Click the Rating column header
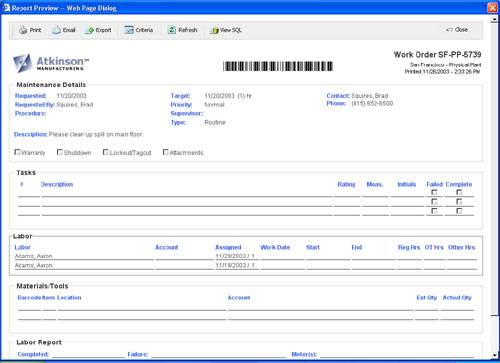The image size is (500, 363). (x=346, y=184)
